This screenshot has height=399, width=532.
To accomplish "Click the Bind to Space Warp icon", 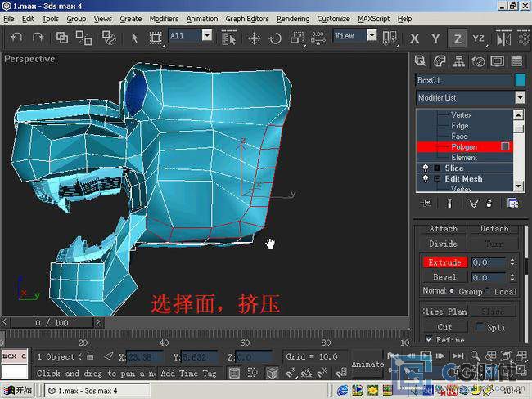I will (109, 38).
